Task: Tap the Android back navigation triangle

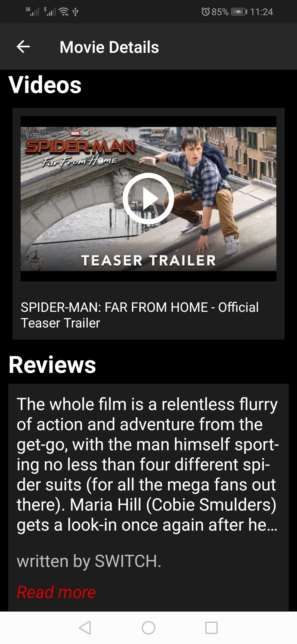Action: tap(85, 628)
